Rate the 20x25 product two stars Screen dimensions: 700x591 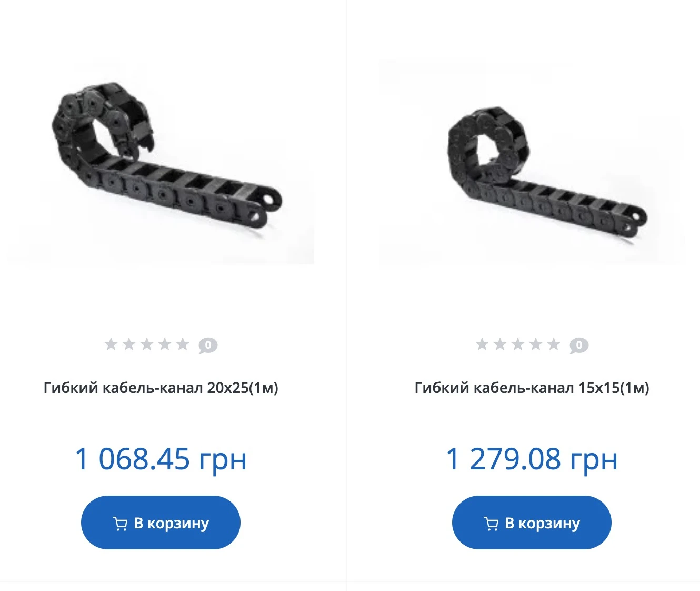coord(129,344)
